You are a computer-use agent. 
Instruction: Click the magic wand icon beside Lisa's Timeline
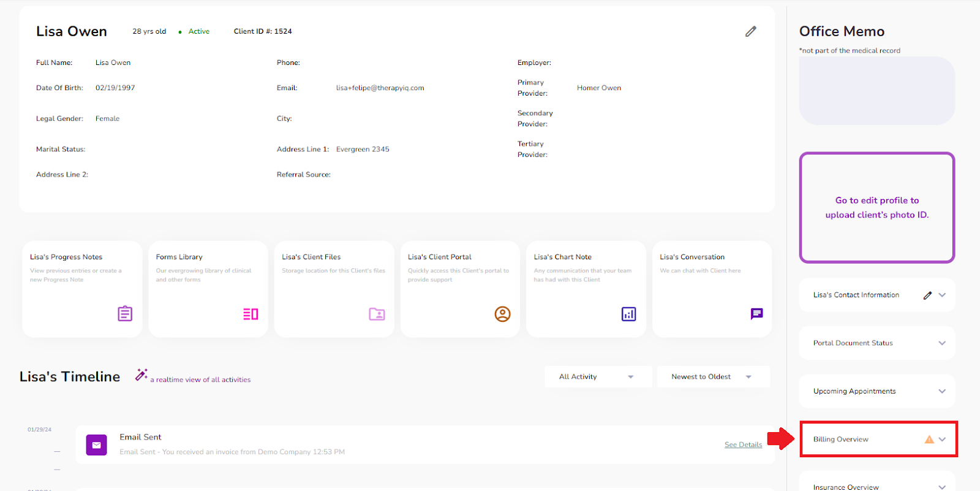pos(141,375)
